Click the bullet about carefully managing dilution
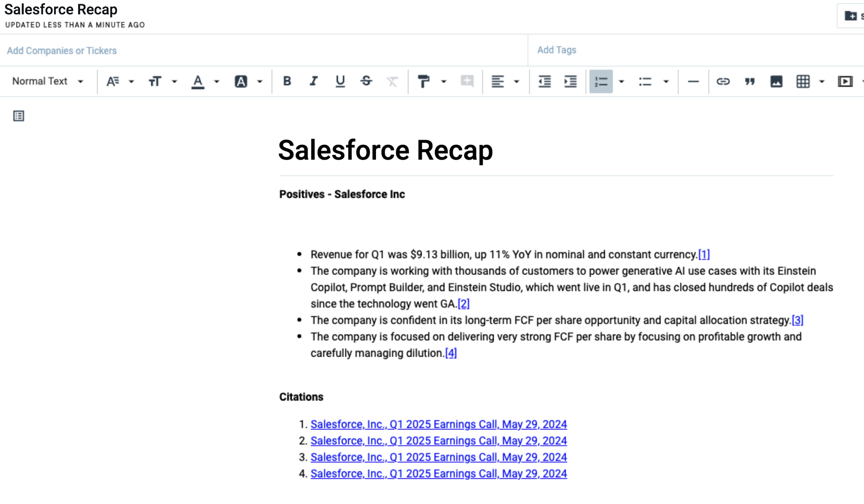864x504 pixels. (x=556, y=345)
